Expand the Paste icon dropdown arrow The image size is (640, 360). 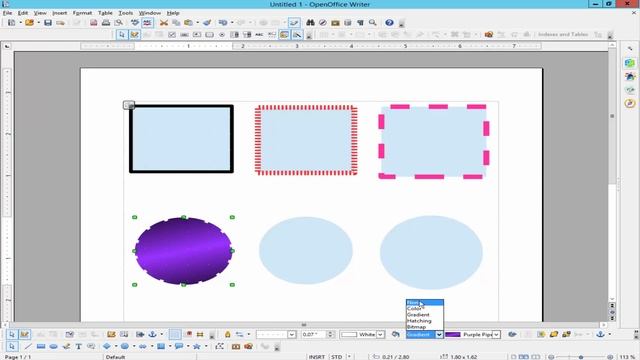197,23
